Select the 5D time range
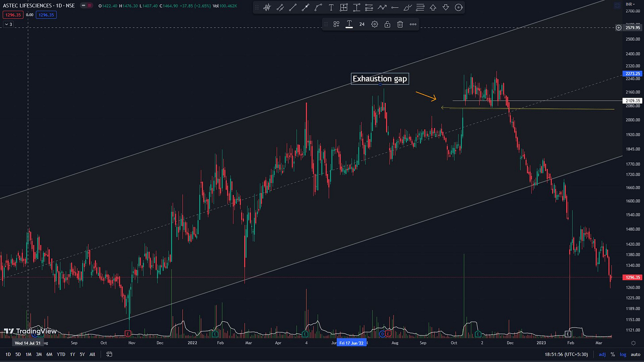Viewport: 644px width, 362px height. [x=18, y=354]
